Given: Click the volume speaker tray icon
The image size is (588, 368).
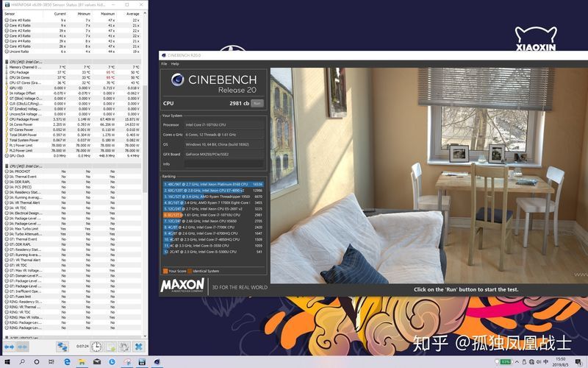Looking at the screenshot, I should (539, 362).
